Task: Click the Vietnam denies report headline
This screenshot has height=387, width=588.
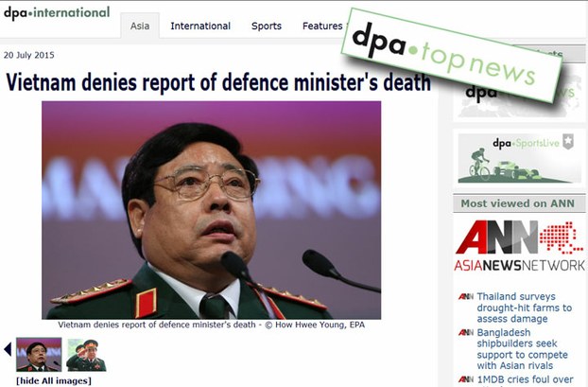Action: (x=218, y=81)
